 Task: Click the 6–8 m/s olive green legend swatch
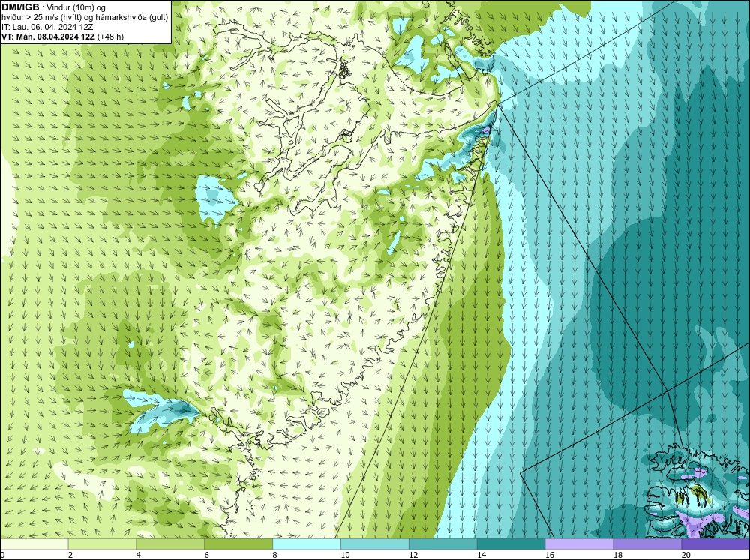click(x=238, y=544)
